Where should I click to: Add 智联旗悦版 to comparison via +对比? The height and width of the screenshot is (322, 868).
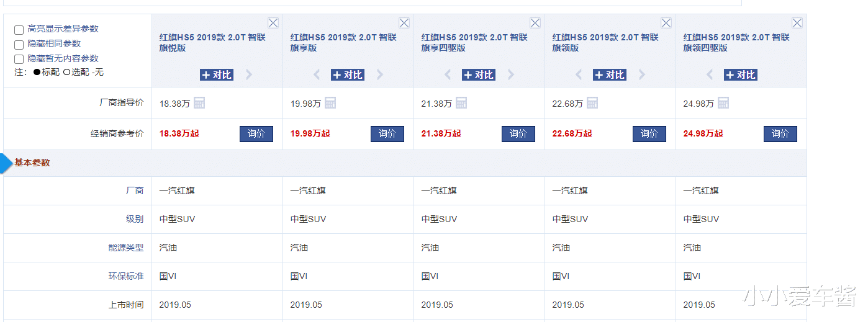[x=217, y=75]
